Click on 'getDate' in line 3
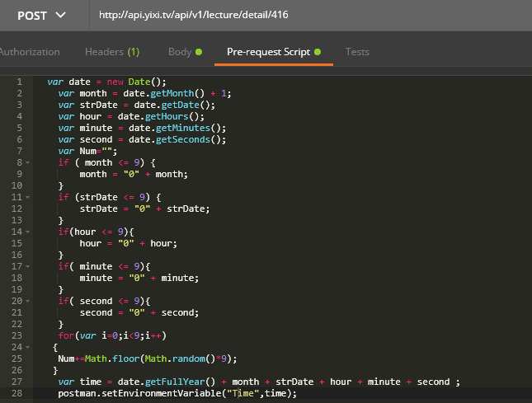 pos(180,105)
